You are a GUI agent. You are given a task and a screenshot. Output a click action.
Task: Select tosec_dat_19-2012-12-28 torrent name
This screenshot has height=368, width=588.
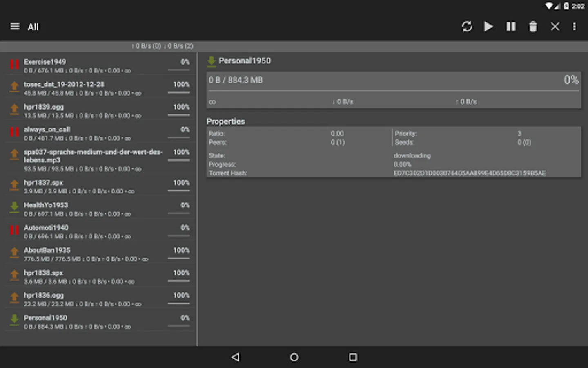point(64,84)
